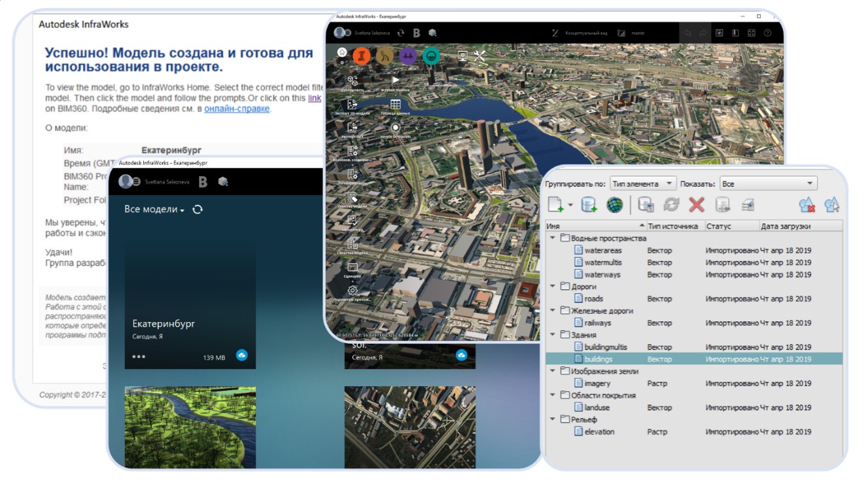Open Свойства модели icon
The image size is (868, 489).
[x=353, y=244]
